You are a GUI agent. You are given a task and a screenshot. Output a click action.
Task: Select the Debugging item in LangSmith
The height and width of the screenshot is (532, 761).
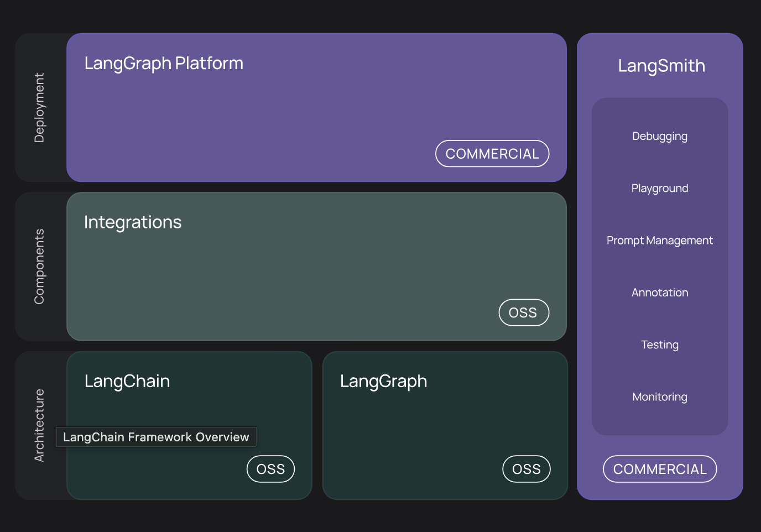click(660, 137)
